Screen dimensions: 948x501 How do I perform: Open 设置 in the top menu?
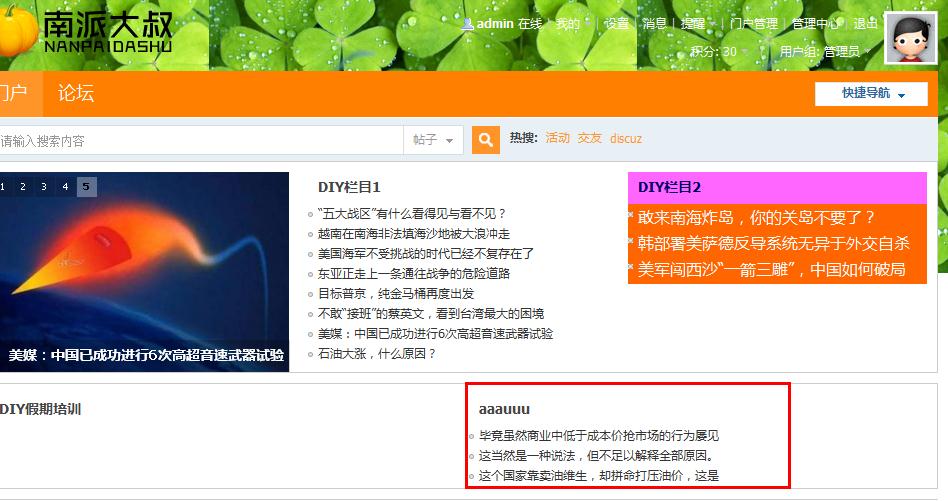pos(616,24)
